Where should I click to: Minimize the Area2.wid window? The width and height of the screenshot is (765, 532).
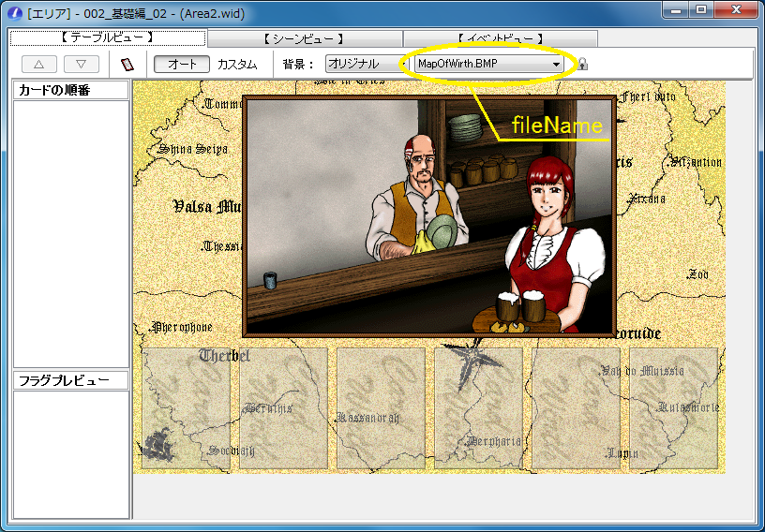(676, 10)
